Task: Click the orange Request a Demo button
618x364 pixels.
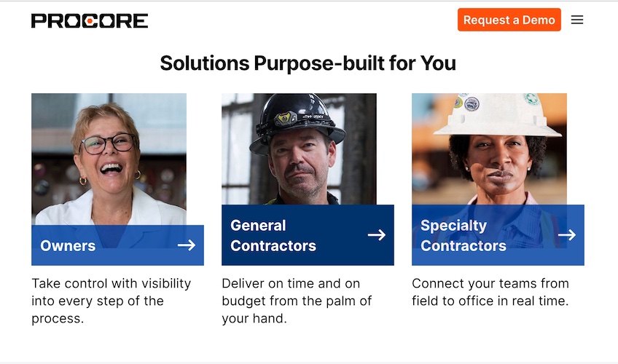Action: pyautogui.click(x=509, y=20)
